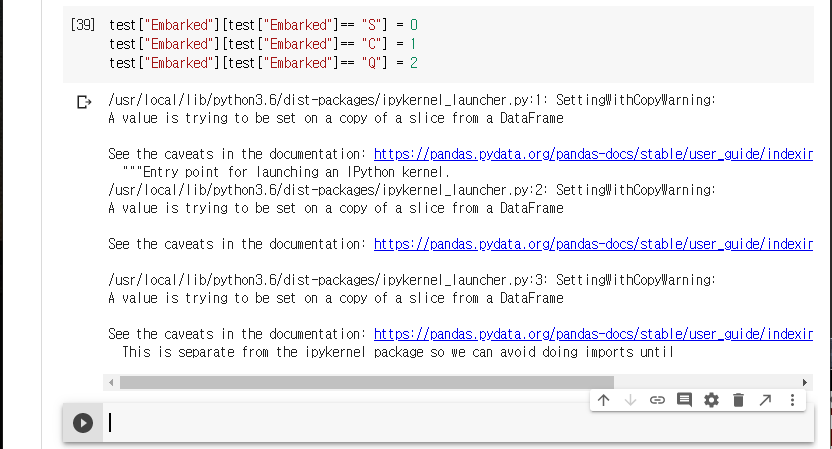Open second pandas documentation link
The width and height of the screenshot is (832, 449).
[x=590, y=244]
